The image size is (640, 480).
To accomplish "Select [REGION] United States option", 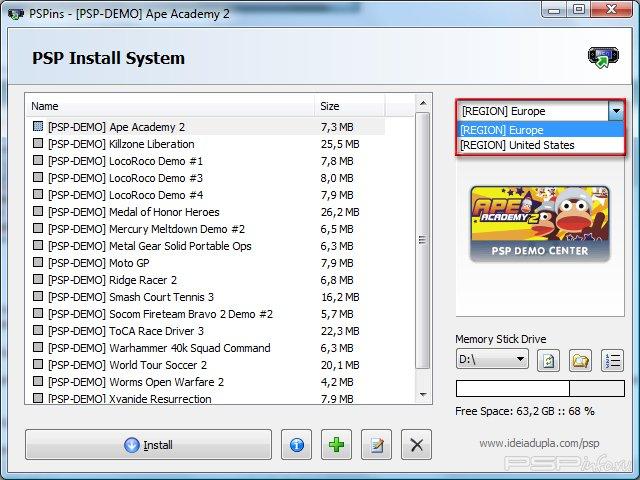I will pos(517,145).
